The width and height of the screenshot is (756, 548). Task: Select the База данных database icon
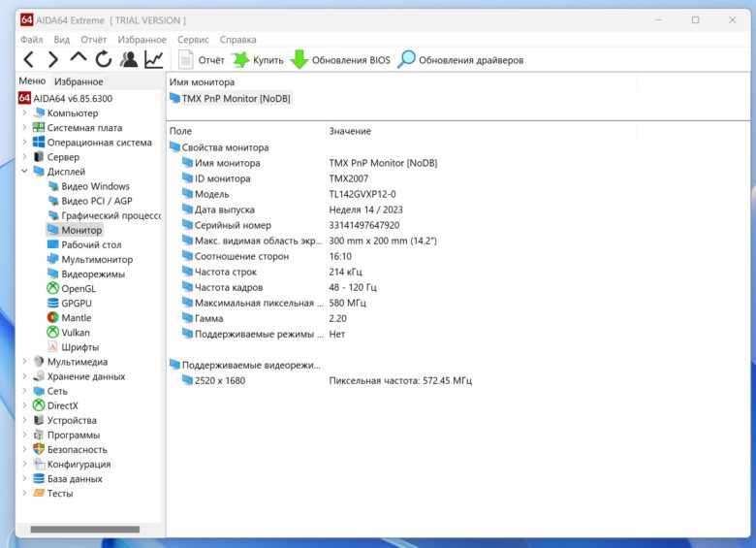click(39, 478)
